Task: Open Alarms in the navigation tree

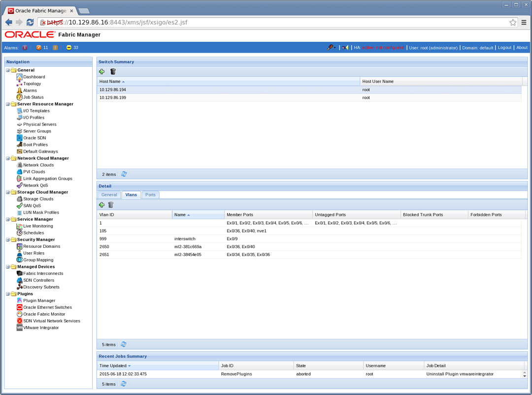Action: pos(30,90)
